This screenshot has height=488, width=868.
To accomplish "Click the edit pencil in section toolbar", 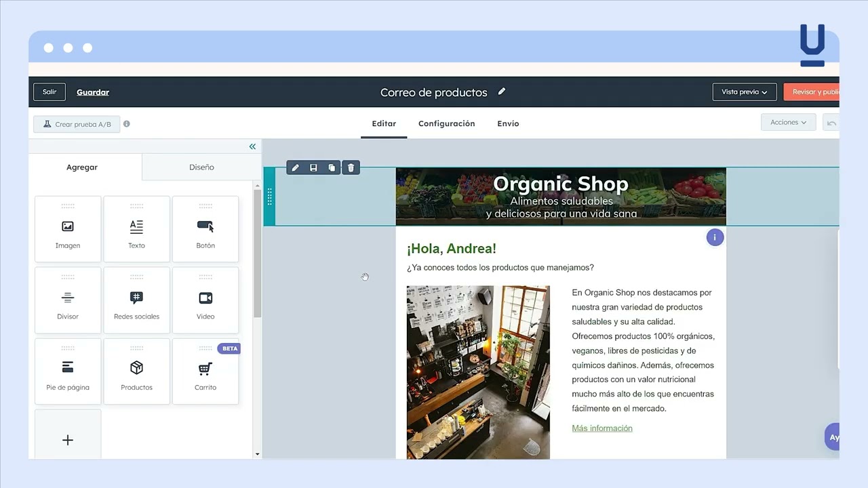I will pos(295,167).
